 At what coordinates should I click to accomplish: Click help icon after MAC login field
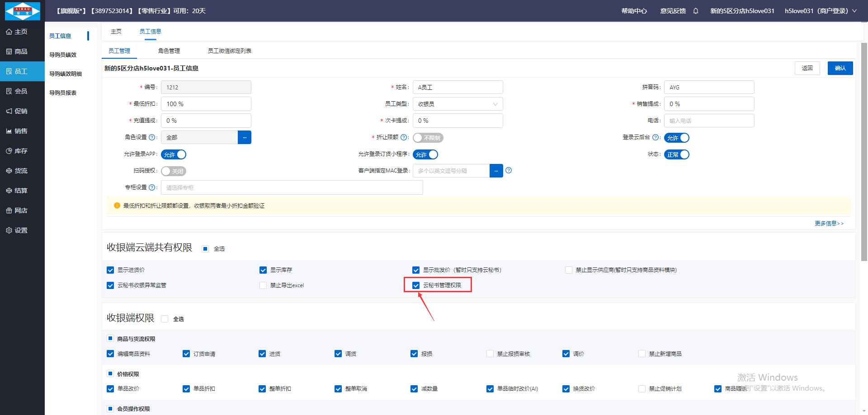509,170
